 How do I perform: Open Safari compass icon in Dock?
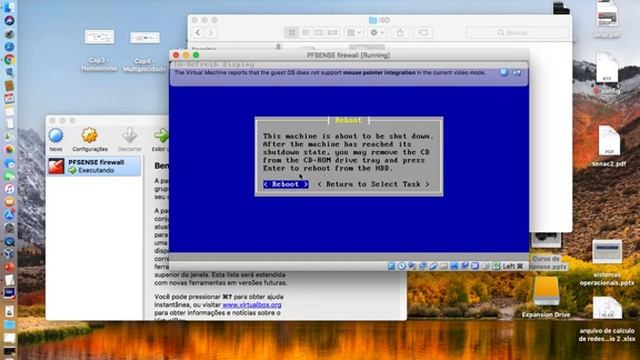click(9, 47)
